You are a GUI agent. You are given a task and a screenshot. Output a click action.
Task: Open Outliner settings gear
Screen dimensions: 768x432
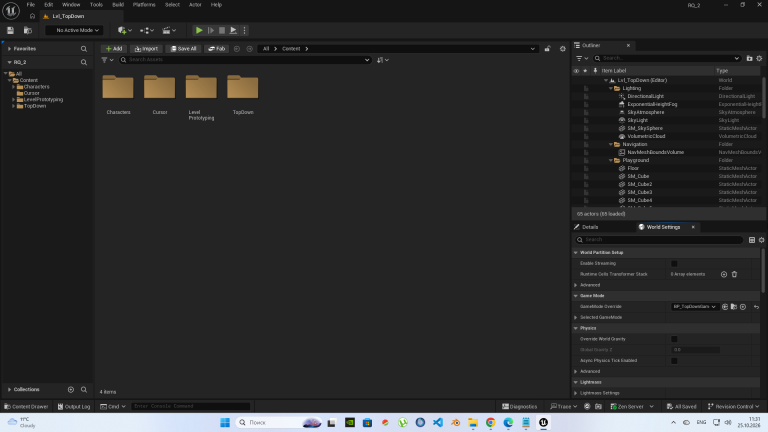[759, 58]
